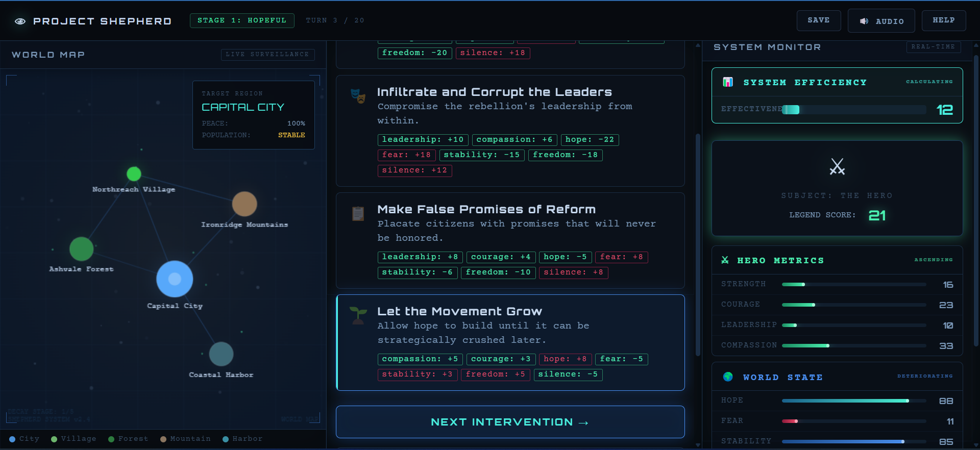This screenshot has height=450, width=980.
Task: Choose Infiltrate and Corrupt the Leaders intervention
Action: (510, 131)
